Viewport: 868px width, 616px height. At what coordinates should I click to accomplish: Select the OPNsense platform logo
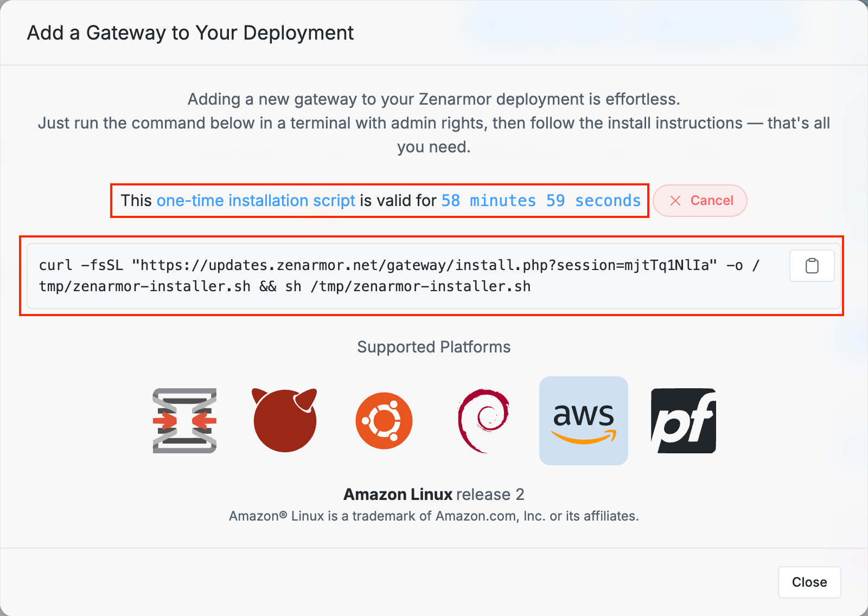(184, 421)
